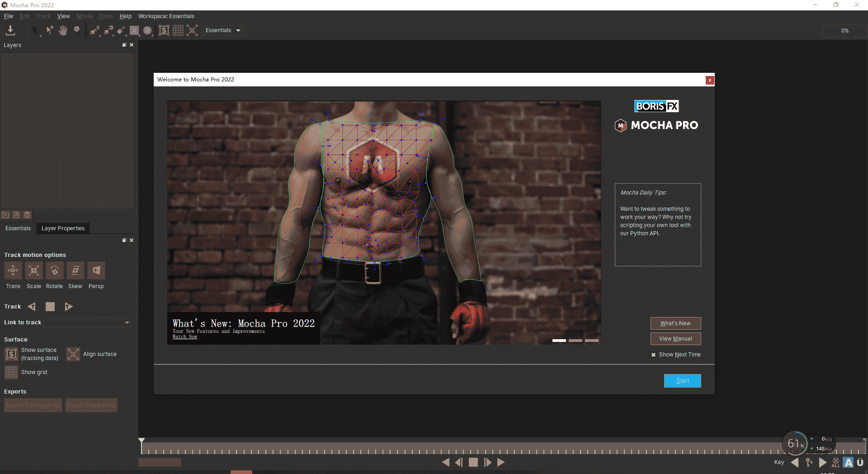Close the Essentials panel
The width and height of the screenshot is (868, 474).
click(x=132, y=240)
